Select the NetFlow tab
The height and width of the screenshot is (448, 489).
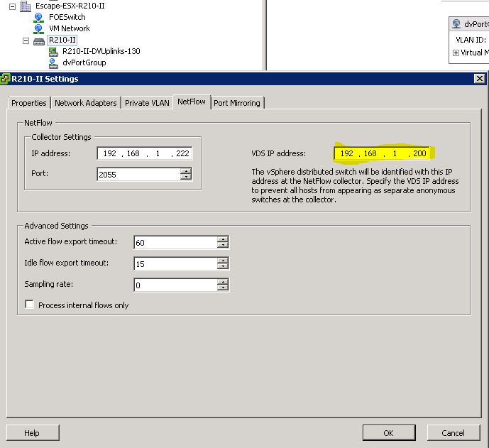pos(192,102)
